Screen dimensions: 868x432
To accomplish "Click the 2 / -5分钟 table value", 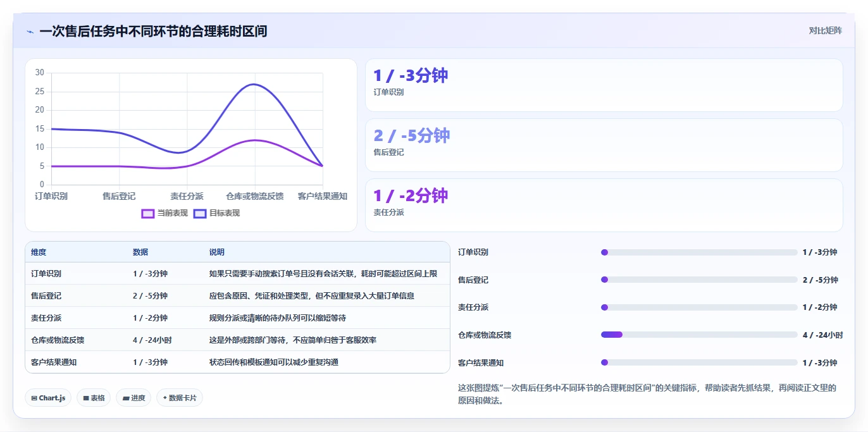I will (x=150, y=296).
